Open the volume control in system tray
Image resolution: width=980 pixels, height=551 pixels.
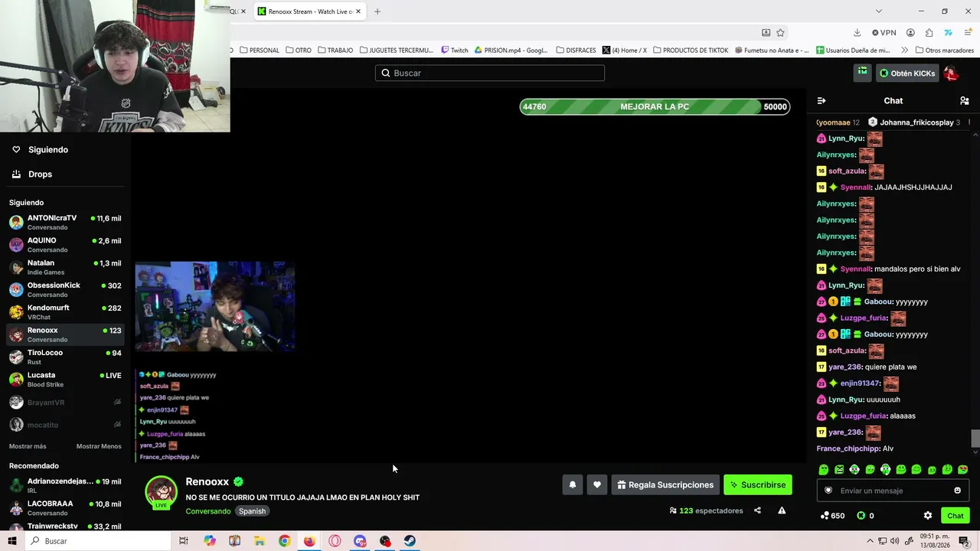click(x=896, y=541)
